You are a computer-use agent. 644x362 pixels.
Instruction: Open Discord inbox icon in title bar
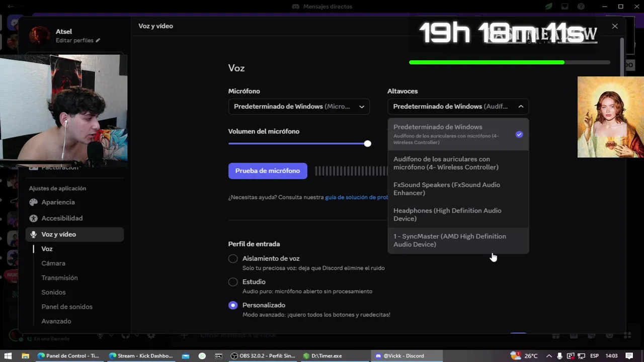click(565, 7)
